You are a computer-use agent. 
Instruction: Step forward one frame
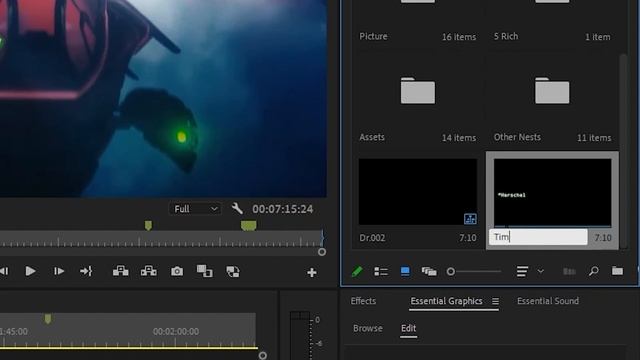coord(59,271)
